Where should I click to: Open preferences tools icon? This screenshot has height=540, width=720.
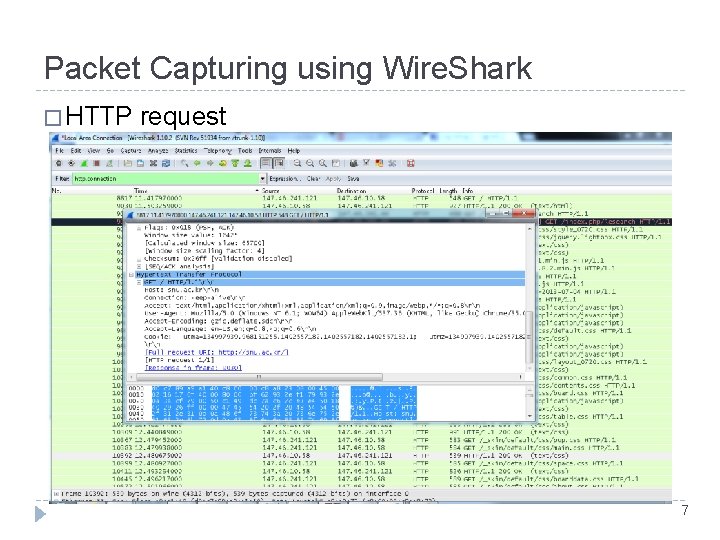pyautogui.click(x=392, y=163)
